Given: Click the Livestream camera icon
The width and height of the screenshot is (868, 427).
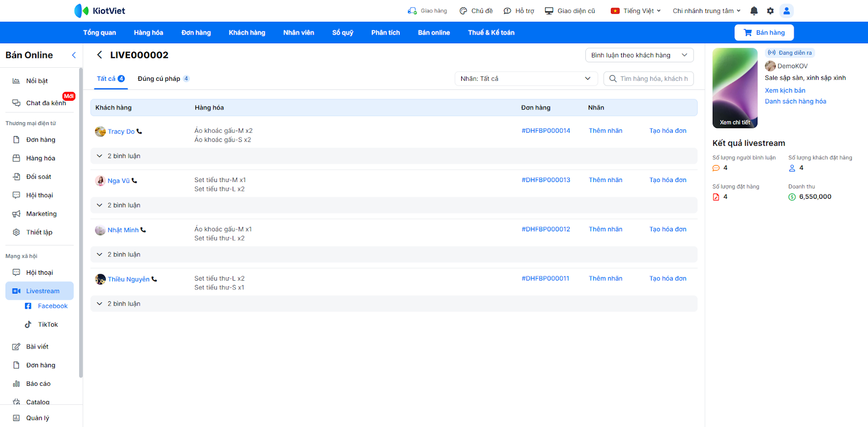Looking at the screenshot, I should 16,291.
